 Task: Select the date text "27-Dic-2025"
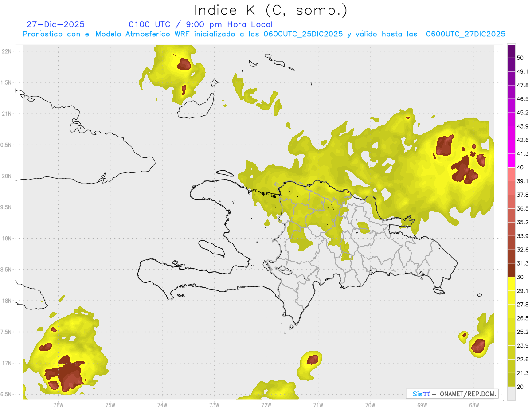55,24
